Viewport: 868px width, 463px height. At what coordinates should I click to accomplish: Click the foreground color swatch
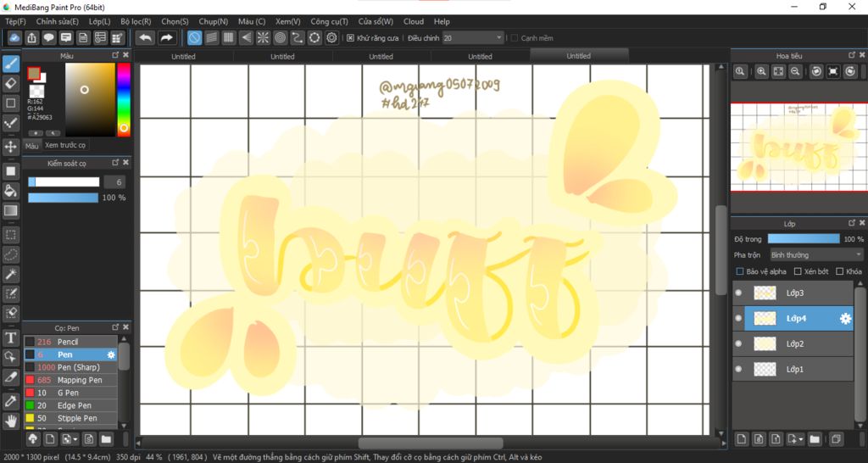[x=34, y=73]
